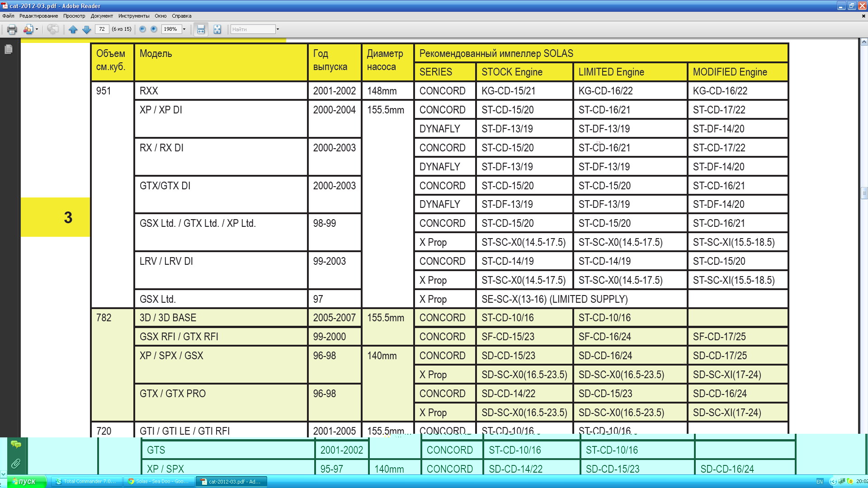The image size is (868, 488).
Task: Open the Файл menu
Action: (8, 16)
